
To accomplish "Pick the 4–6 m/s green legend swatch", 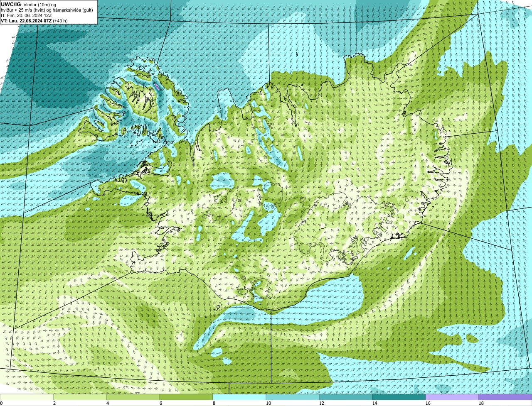I will (x=133, y=397).
